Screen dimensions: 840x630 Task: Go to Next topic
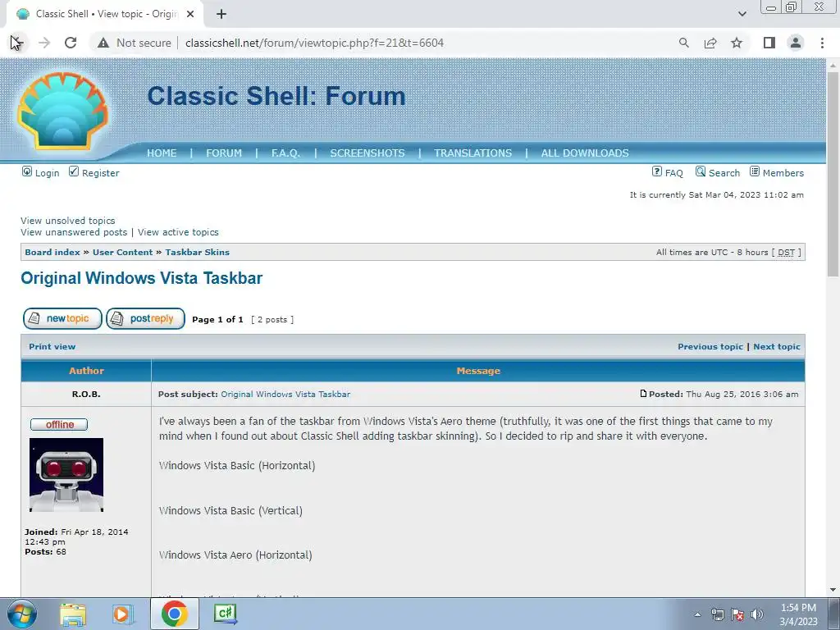[x=777, y=347]
